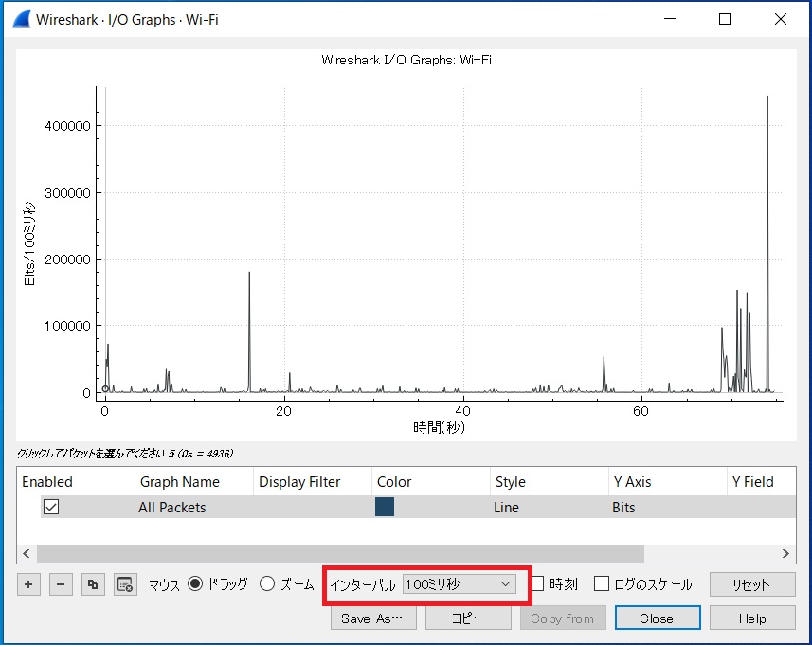
Task: Click the Y Axis column header
Action: tap(668, 481)
